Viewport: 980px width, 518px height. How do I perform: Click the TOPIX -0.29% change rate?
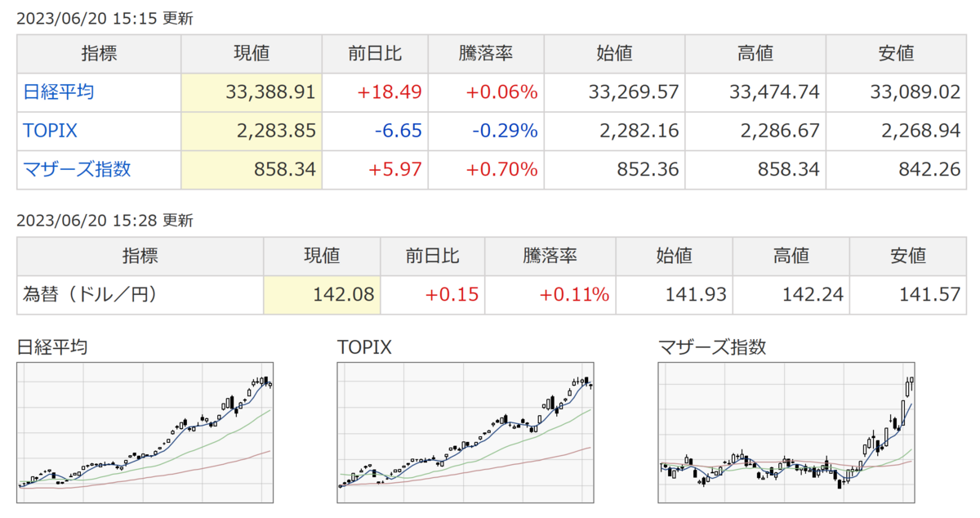pos(507,131)
